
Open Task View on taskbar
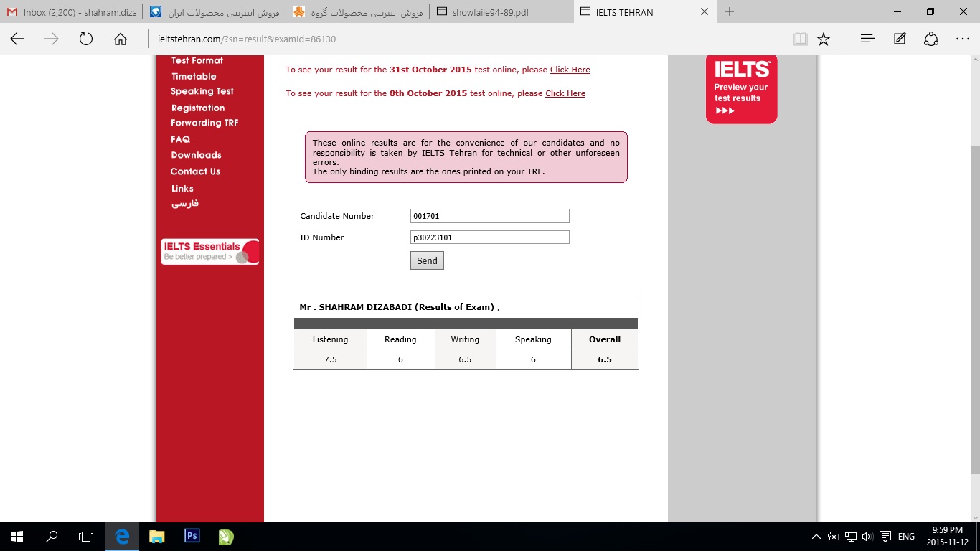(86, 536)
